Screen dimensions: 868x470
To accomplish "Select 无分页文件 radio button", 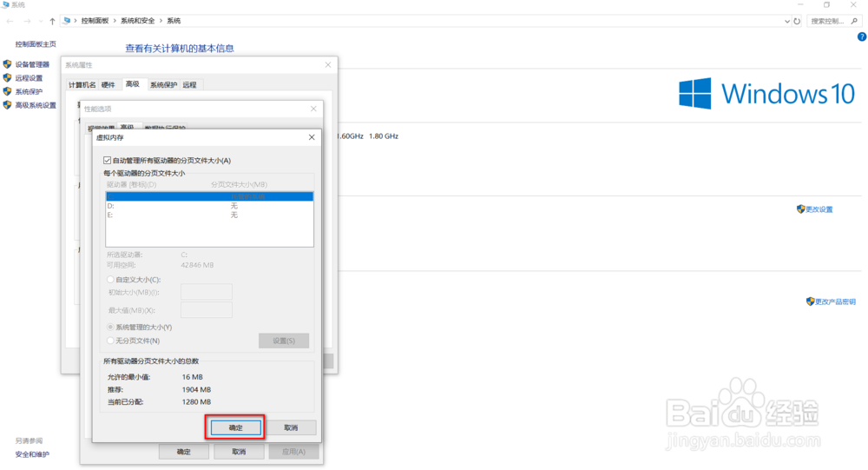I will [110, 341].
